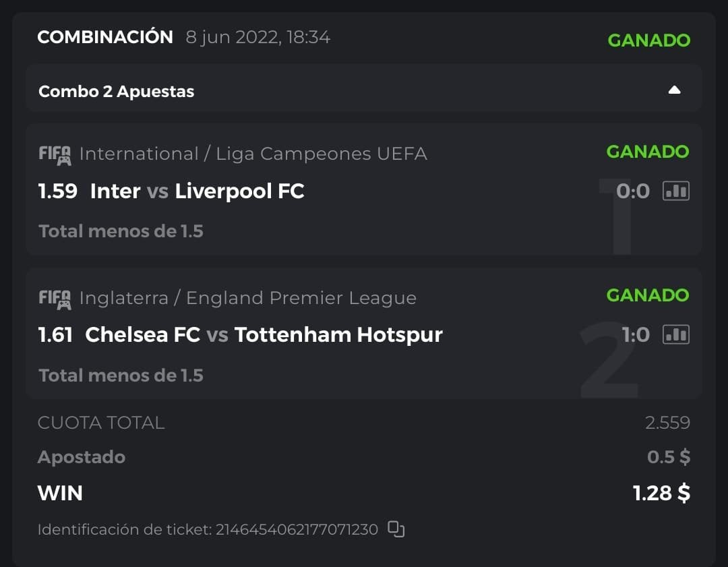Viewport: 728px width, 567px height.
Task: Select Inglaterra / England Premier League label
Action: point(247,298)
